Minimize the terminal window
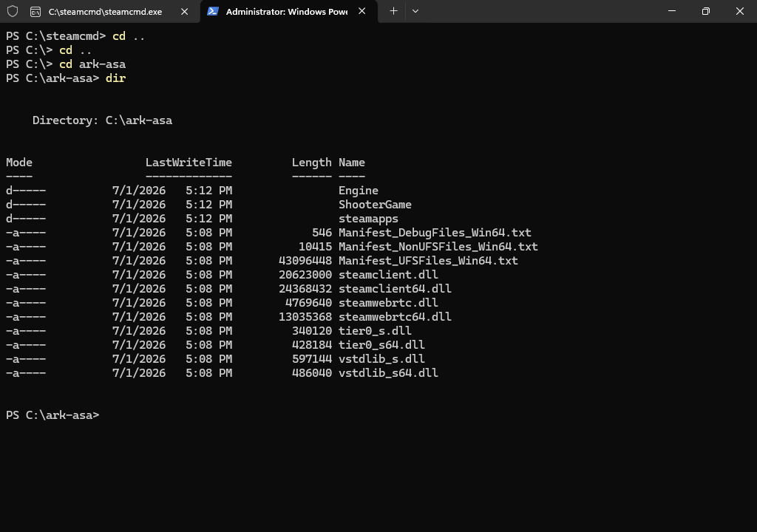 pos(671,10)
